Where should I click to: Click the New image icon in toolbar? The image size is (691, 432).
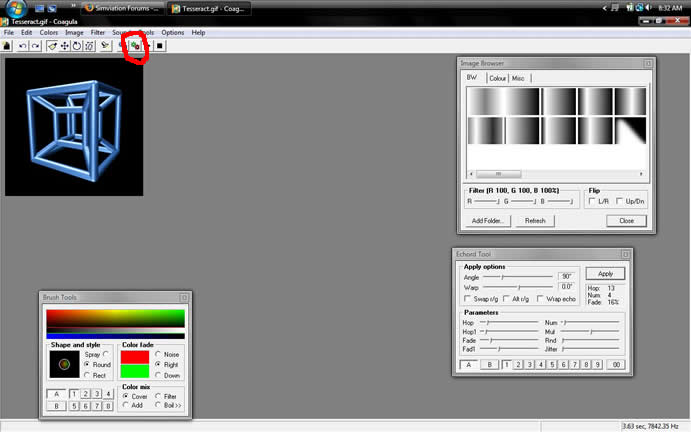(x=7, y=46)
